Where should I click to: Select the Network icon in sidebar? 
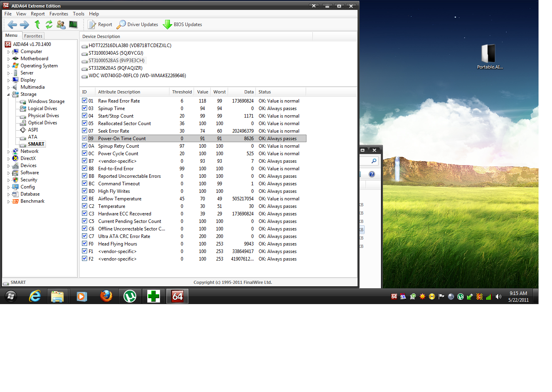[x=15, y=151]
